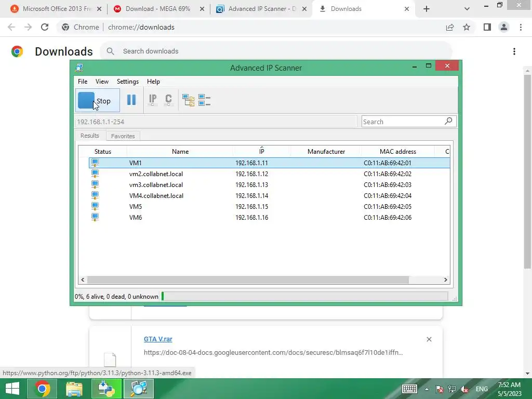Click the Advanced IP Scanner title bar icon

(79, 68)
